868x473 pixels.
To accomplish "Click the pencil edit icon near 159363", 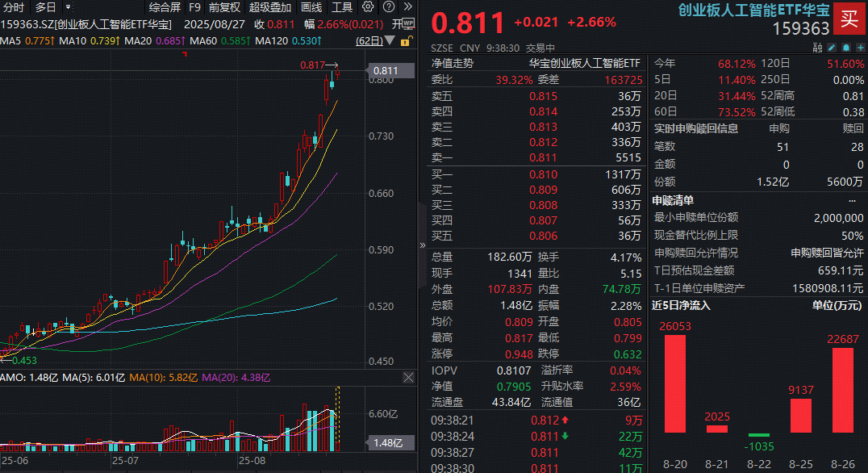I will tap(832, 47).
